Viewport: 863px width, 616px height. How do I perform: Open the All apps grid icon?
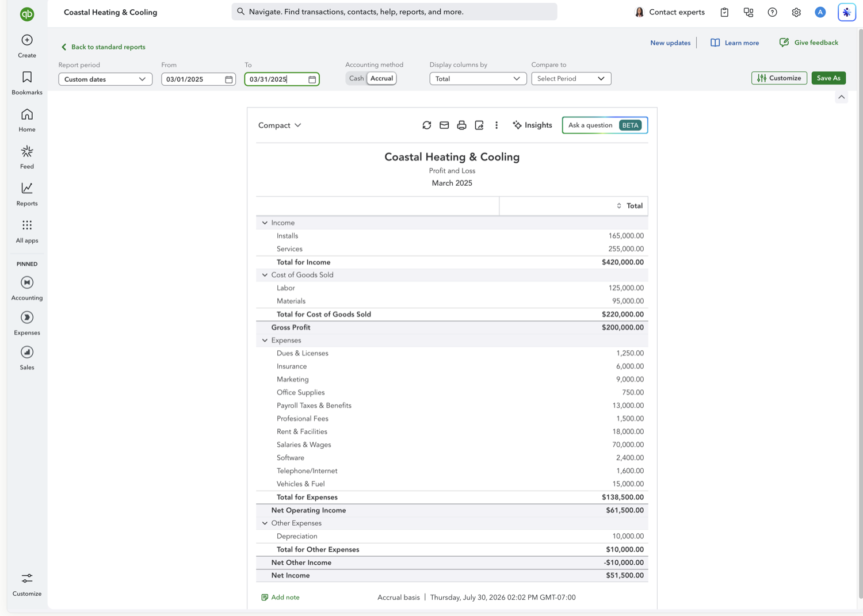click(27, 225)
